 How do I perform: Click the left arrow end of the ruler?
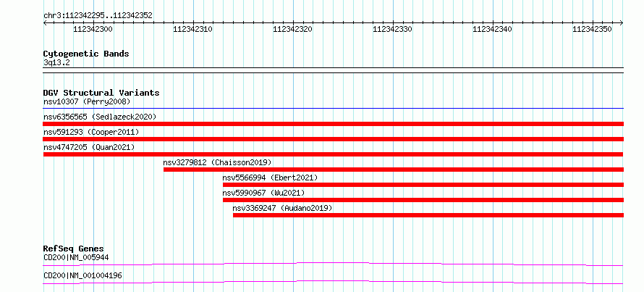[x=45, y=23]
